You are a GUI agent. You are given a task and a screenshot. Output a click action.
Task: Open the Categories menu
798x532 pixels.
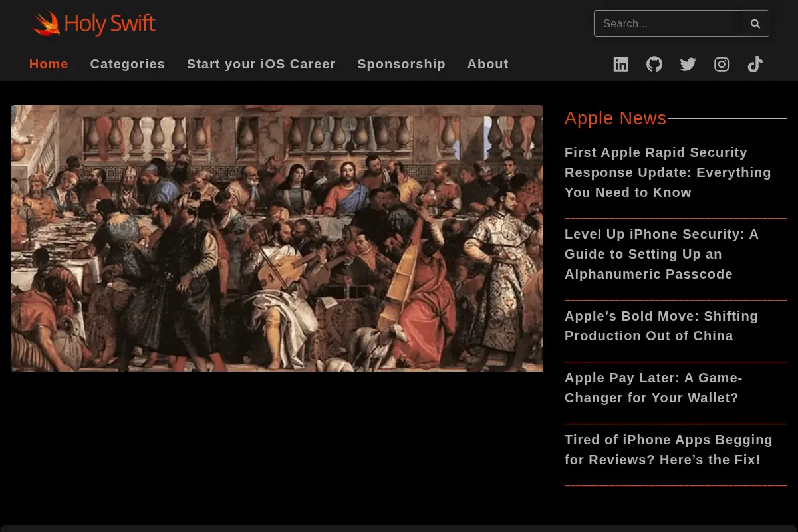pyautogui.click(x=128, y=64)
